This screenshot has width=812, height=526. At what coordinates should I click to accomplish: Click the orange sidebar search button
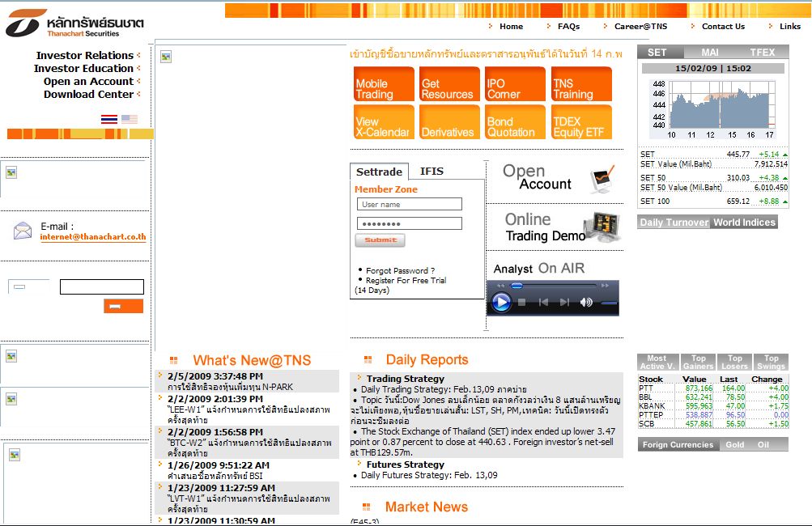(123, 306)
